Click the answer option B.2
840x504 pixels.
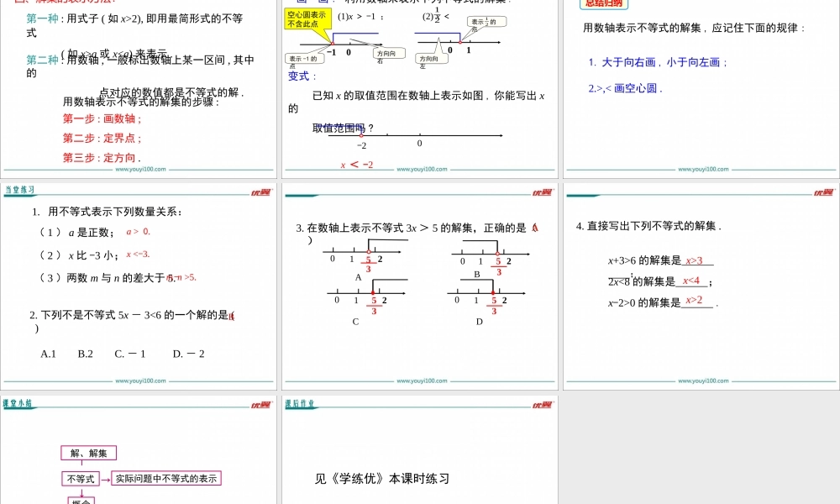pyautogui.click(x=85, y=354)
